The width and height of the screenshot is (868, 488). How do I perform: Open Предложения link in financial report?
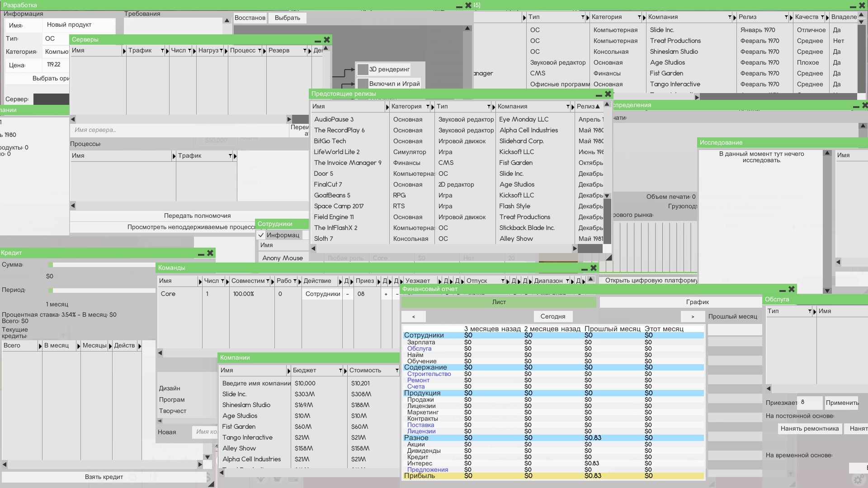point(427,470)
